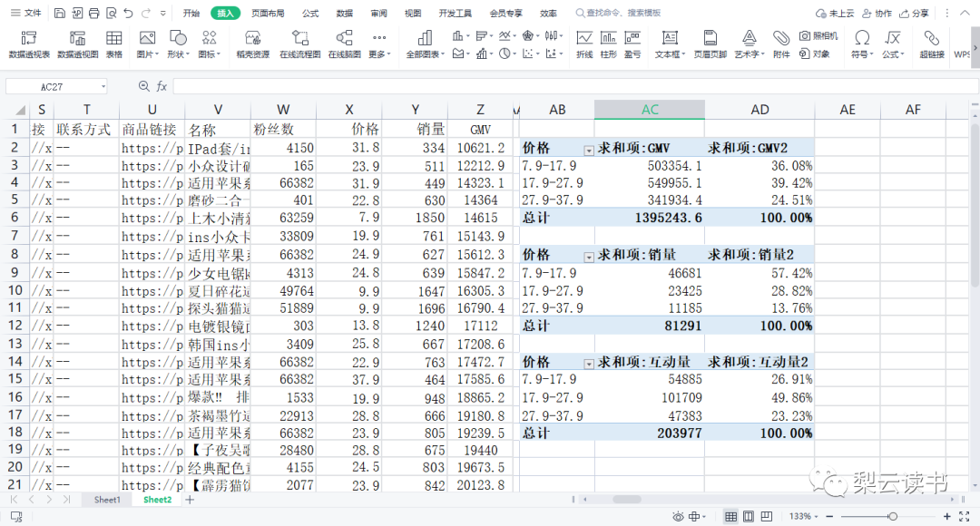Click the Save icon in quick toolbar
Screen dimensions: 980x526
tap(59, 13)
